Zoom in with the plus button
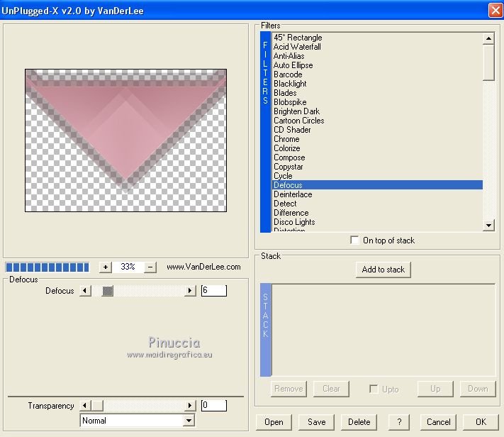The width and height of the screenshot is (504, 437). (106, 267)
